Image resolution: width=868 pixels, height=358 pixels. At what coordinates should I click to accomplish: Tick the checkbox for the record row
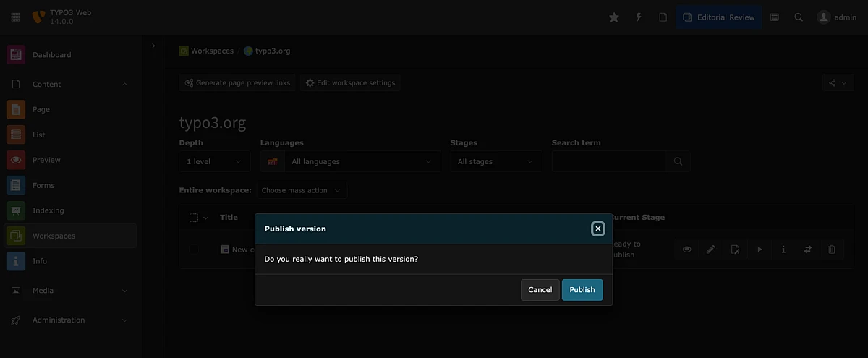pos(193,250)
